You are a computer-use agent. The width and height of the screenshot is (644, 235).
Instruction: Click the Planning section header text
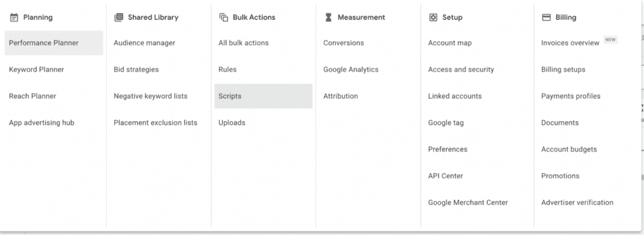(38, 17)
